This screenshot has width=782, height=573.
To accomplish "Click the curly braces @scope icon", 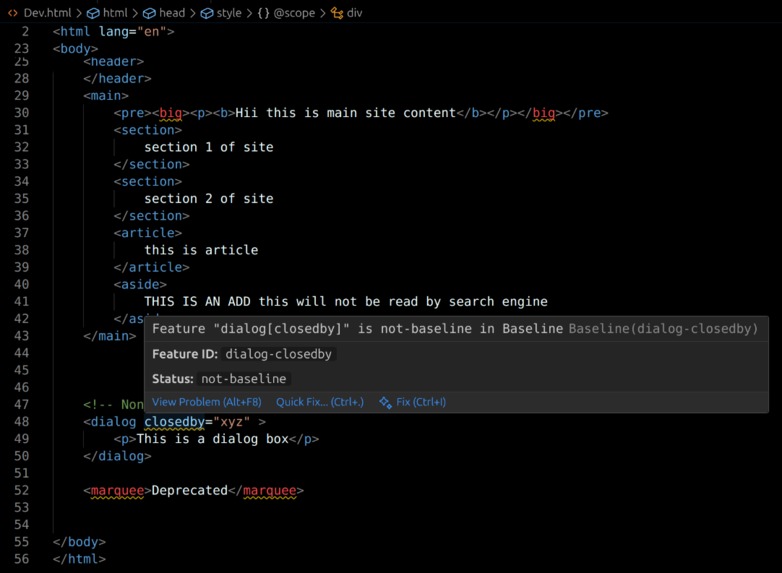I will [263, 13].
